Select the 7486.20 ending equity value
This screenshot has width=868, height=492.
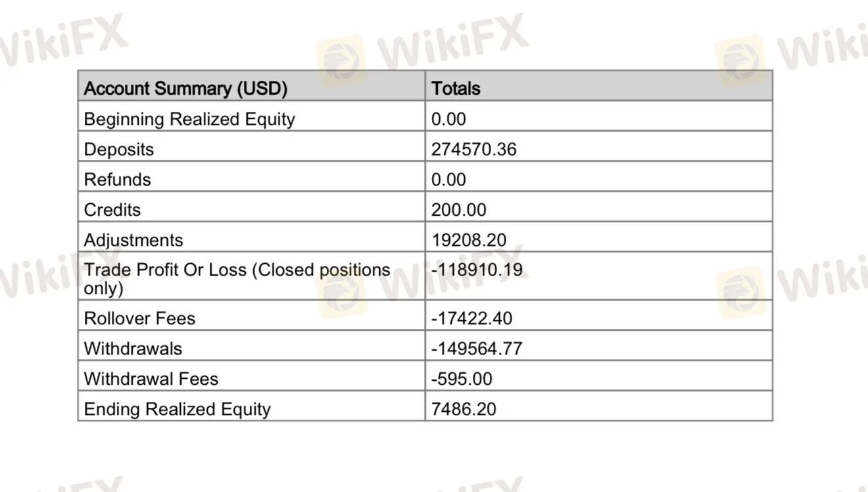coord(464,409)
